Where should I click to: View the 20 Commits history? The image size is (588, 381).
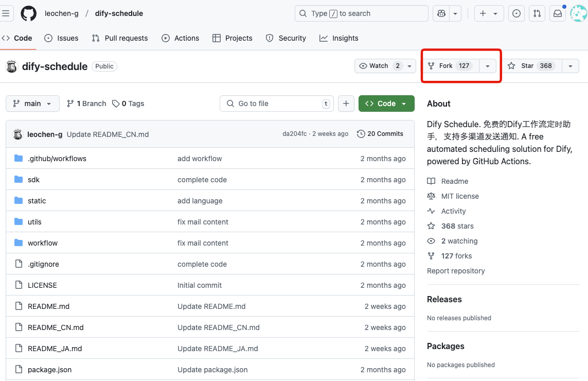pos(380,134)
